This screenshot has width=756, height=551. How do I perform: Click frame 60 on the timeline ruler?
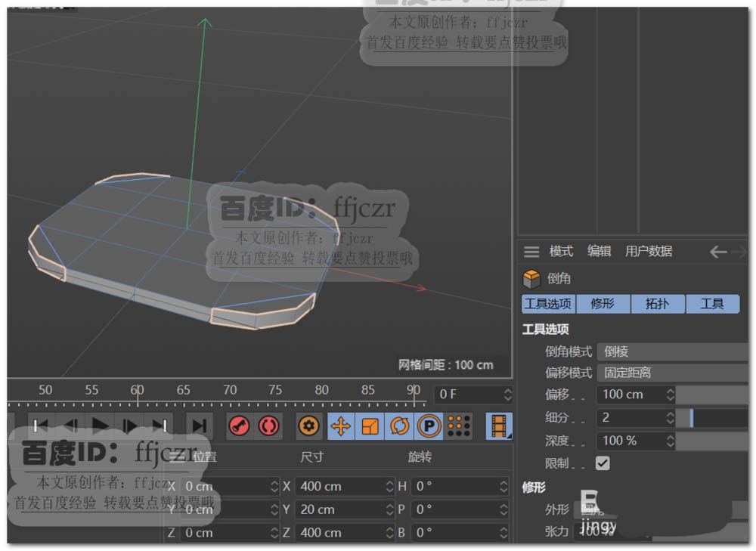point(138,390)
